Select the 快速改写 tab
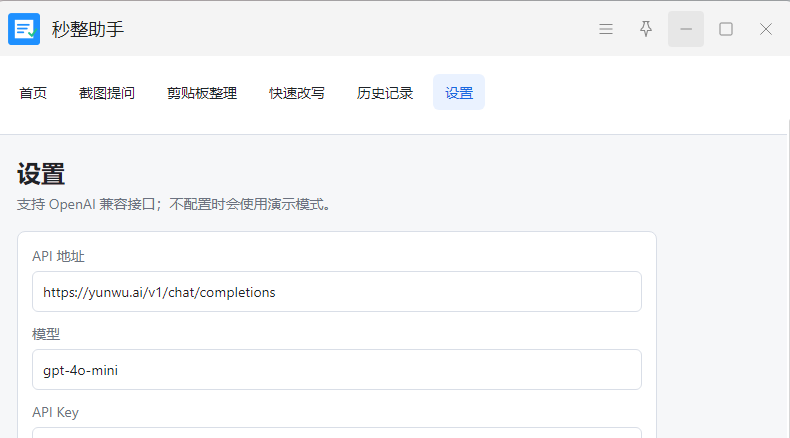The height and width of the screenshot is (438, 790). click(x=297, y=93)
